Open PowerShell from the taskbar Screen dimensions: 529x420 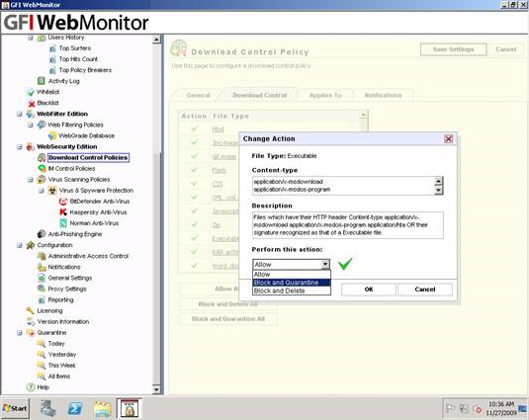coord(75,408)
